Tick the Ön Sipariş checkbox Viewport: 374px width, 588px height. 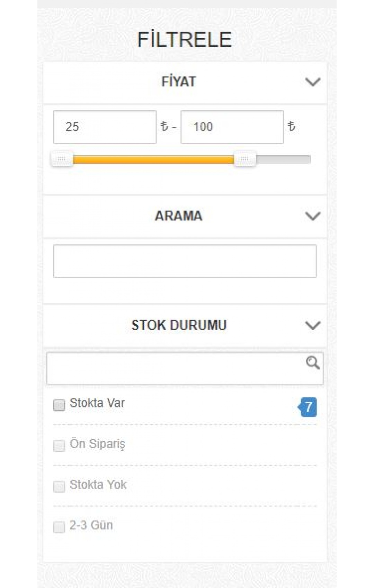click(59, 445)
